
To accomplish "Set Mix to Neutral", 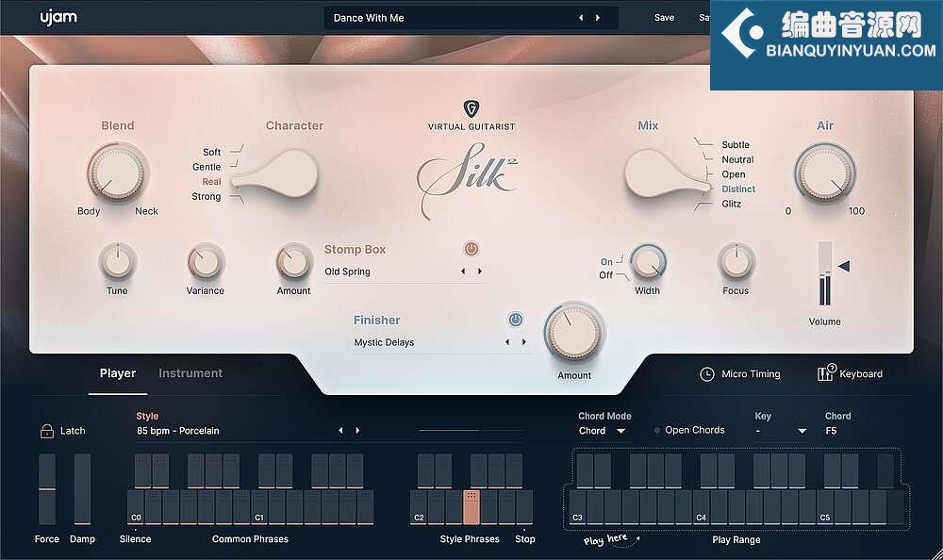I will 738,159.
